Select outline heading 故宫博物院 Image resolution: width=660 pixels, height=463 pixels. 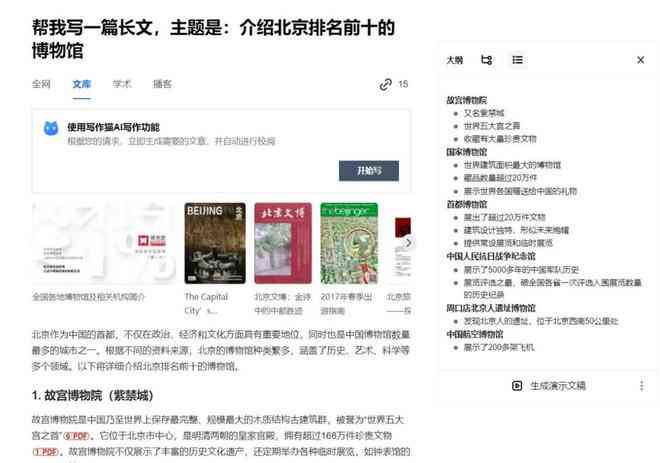466,100
